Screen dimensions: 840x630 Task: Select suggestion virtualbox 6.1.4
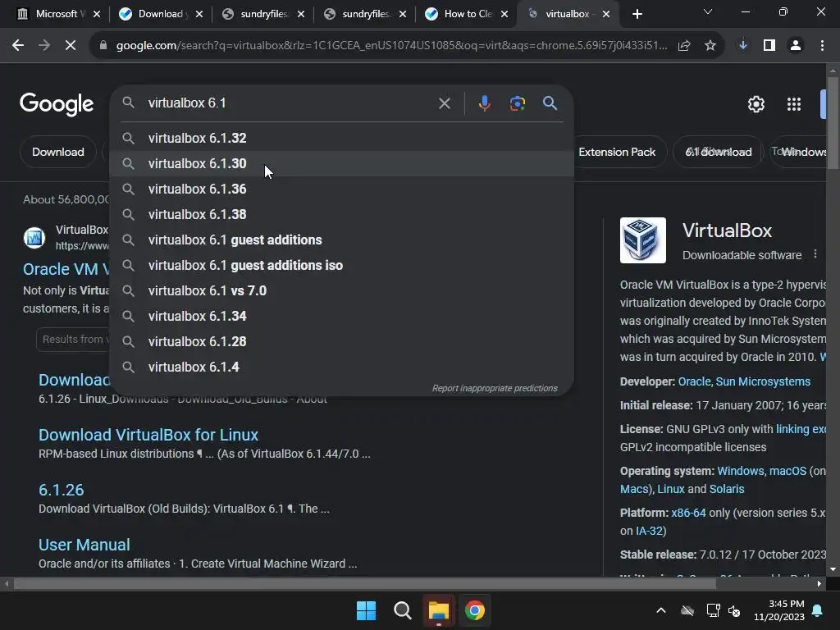click(342, 367)
